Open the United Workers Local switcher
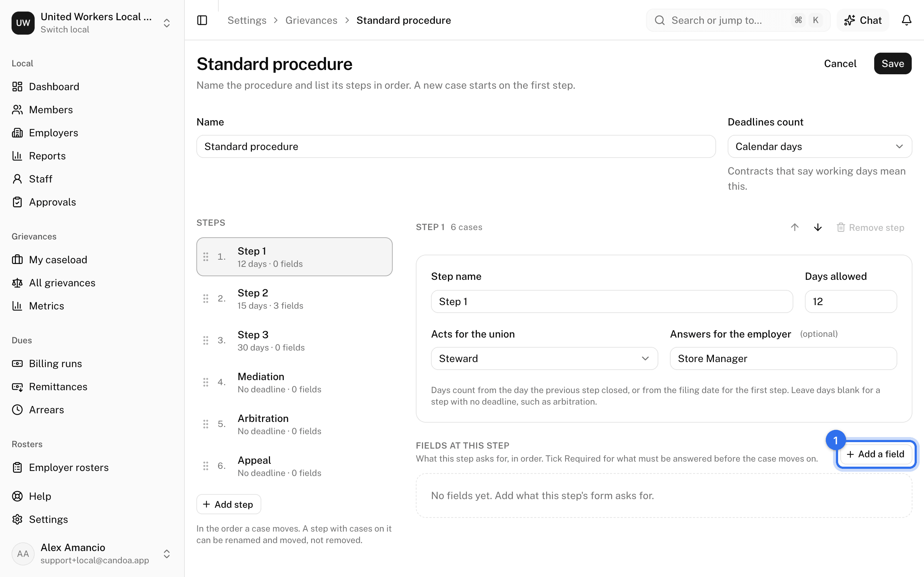 [x=92, y=23]
